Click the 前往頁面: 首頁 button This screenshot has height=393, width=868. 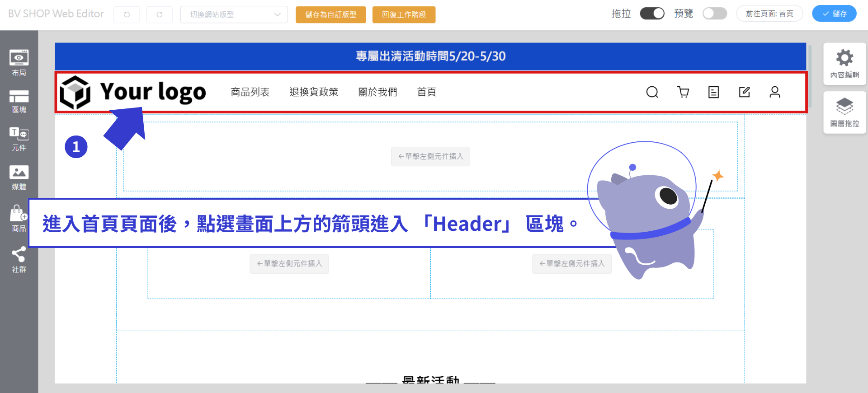pyautogui.click(x=769, y=14)
